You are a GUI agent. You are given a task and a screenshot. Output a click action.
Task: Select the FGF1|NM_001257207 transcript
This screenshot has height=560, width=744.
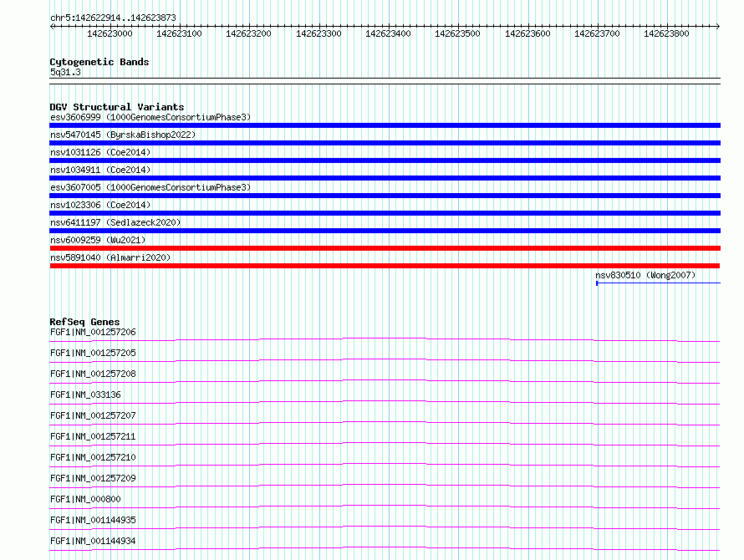click(x=93, y=415)
